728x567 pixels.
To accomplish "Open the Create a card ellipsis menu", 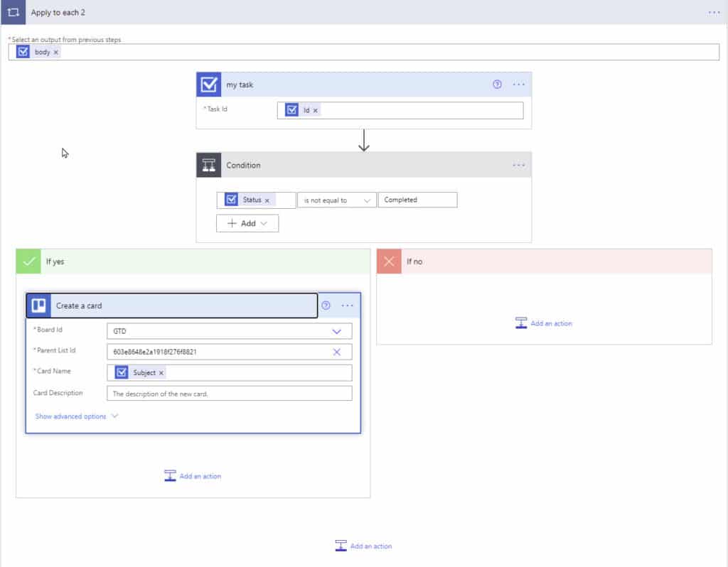I will tap(347, 306).
